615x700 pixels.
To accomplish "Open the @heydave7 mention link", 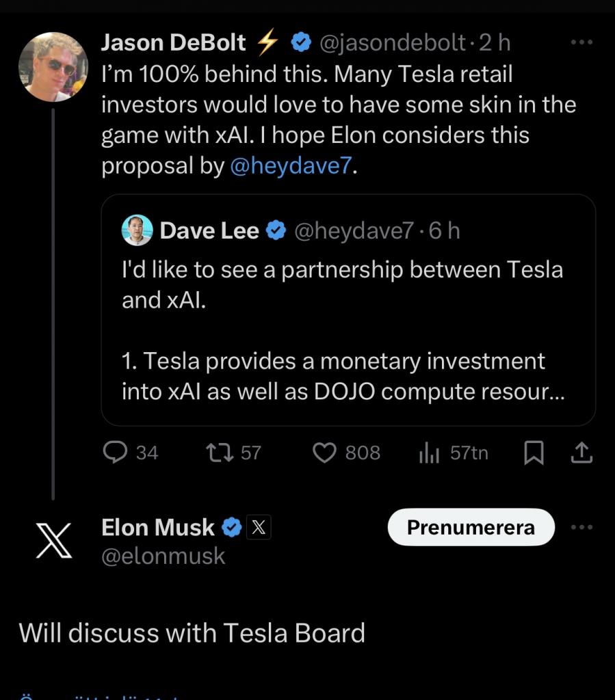I will tap(291, 165).
